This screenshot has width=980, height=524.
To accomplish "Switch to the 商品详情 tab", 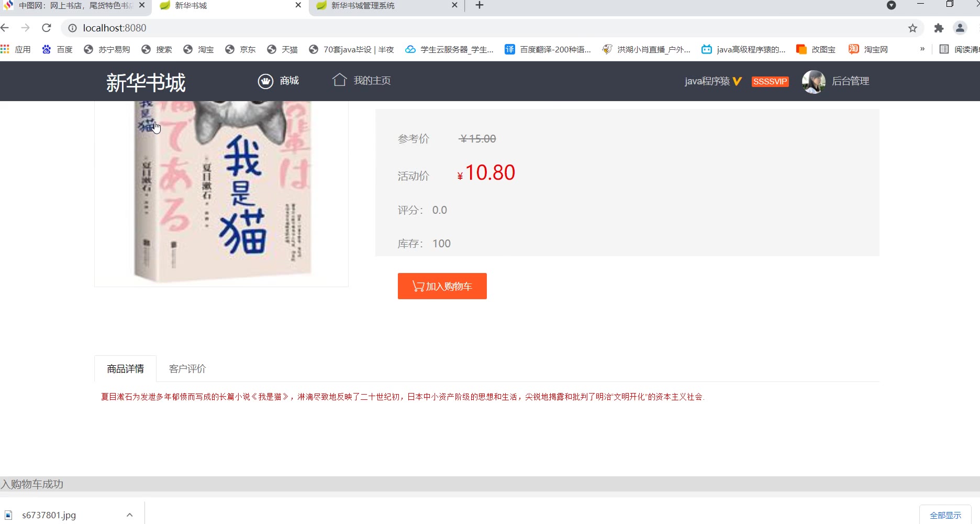I will point(126,369).
